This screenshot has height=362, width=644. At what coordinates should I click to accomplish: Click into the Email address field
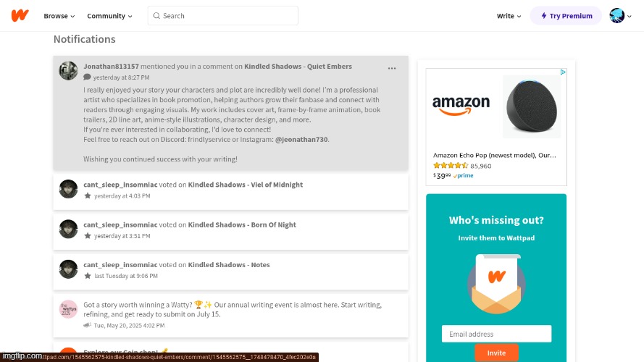[x=496, y=334]
